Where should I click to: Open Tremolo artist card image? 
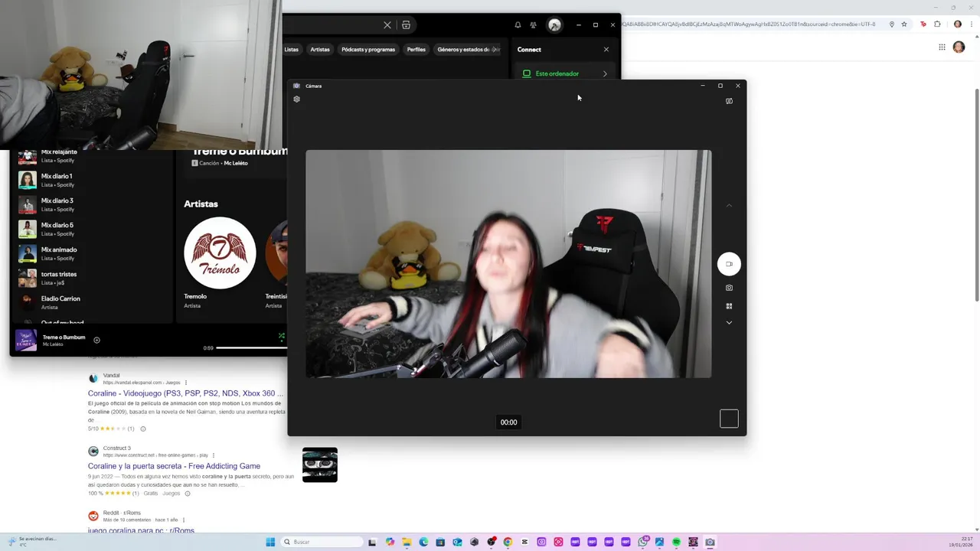pyautogui.click(x=220, y=253)
